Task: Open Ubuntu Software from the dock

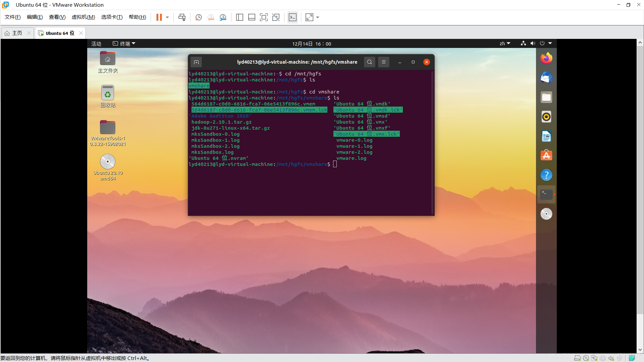Action: [x=546, y=156]
